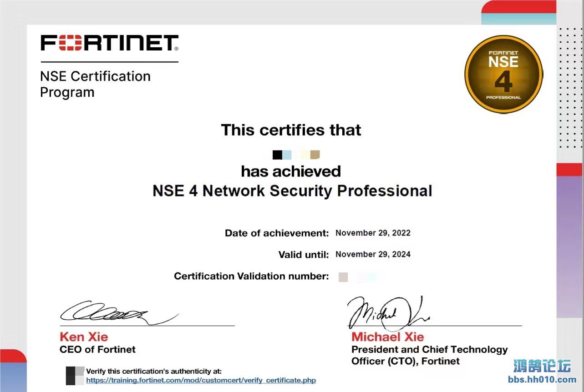Viewport: 584px width, 392px height.
Task: Click "Certification Validation number:" label
Action: tap(251, 276)
